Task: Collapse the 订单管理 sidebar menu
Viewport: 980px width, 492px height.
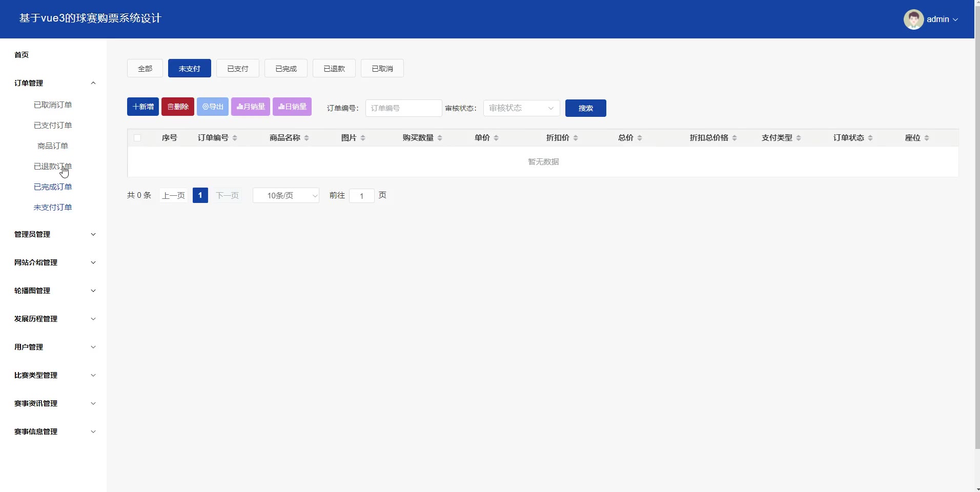Action: pyautogui.click(x=54, y=83)
